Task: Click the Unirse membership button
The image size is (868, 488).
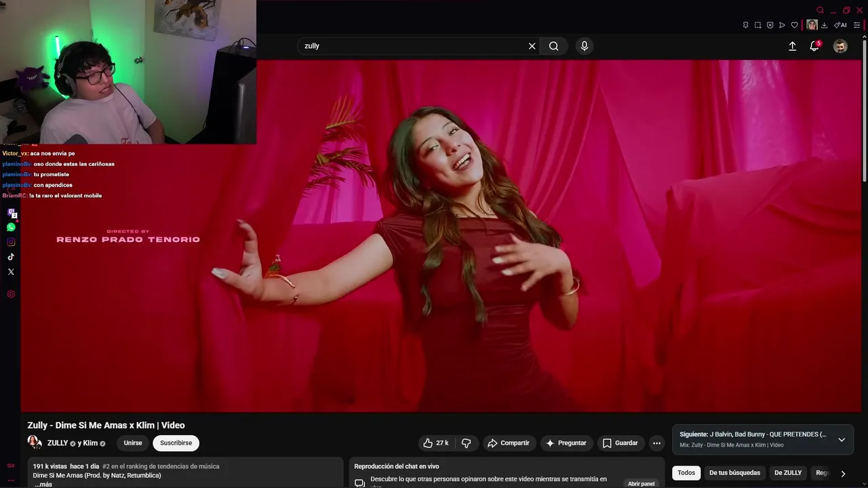Action: tap(133, 443)
